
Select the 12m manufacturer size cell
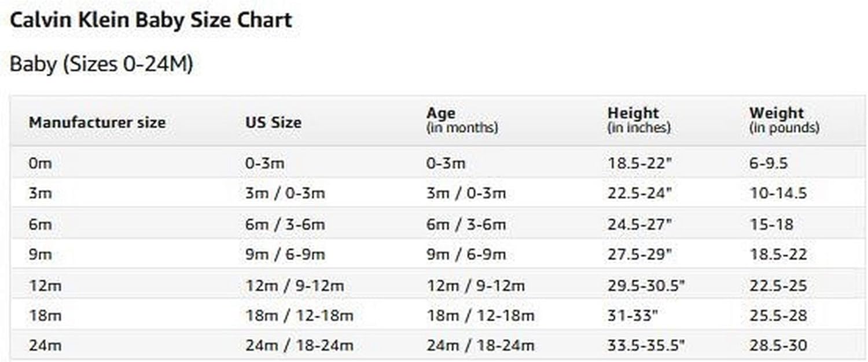(x=45, y=286)
